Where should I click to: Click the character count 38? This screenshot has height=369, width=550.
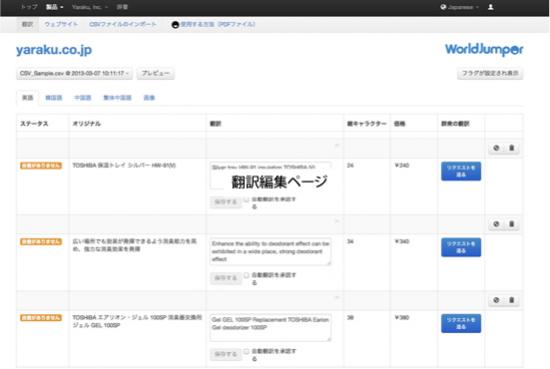pos(350,317)
